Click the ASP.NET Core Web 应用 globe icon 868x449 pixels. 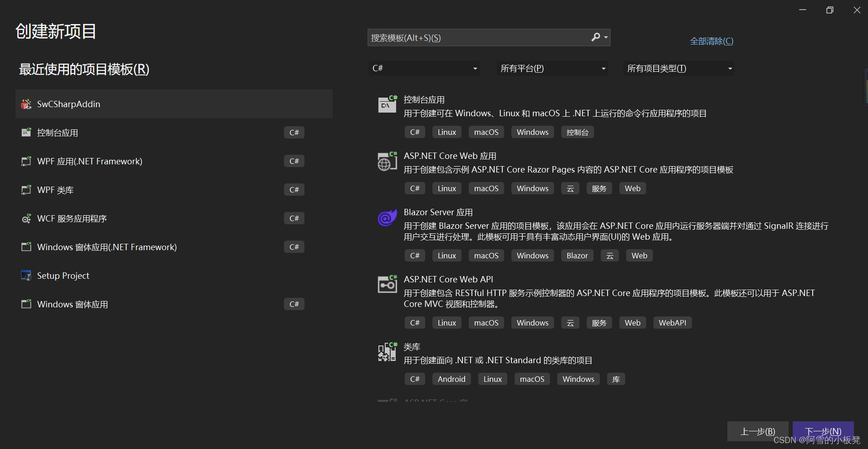click(x=387, y=161)
